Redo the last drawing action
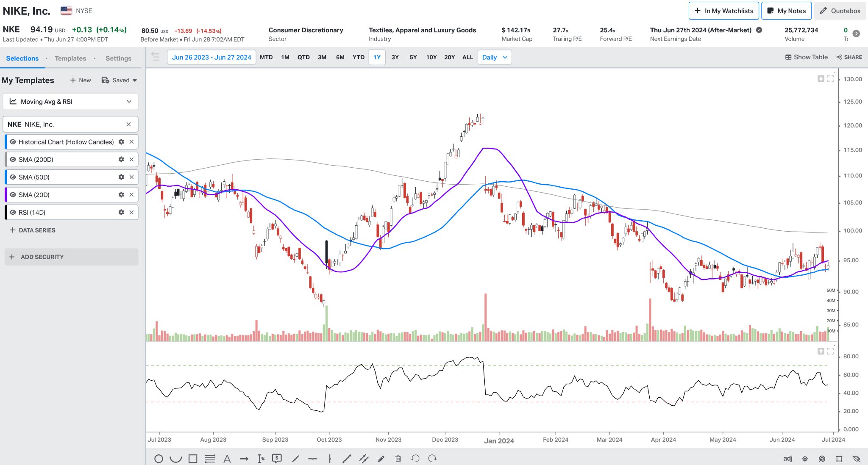Image resolution: width=868 pixels, height=465 pixels. (432, 458)
